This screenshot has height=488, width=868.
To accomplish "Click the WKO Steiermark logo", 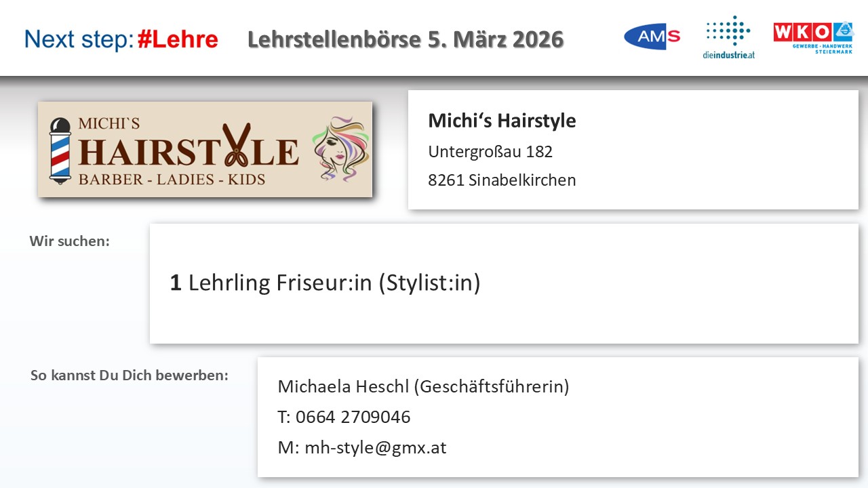I will 813,38.
